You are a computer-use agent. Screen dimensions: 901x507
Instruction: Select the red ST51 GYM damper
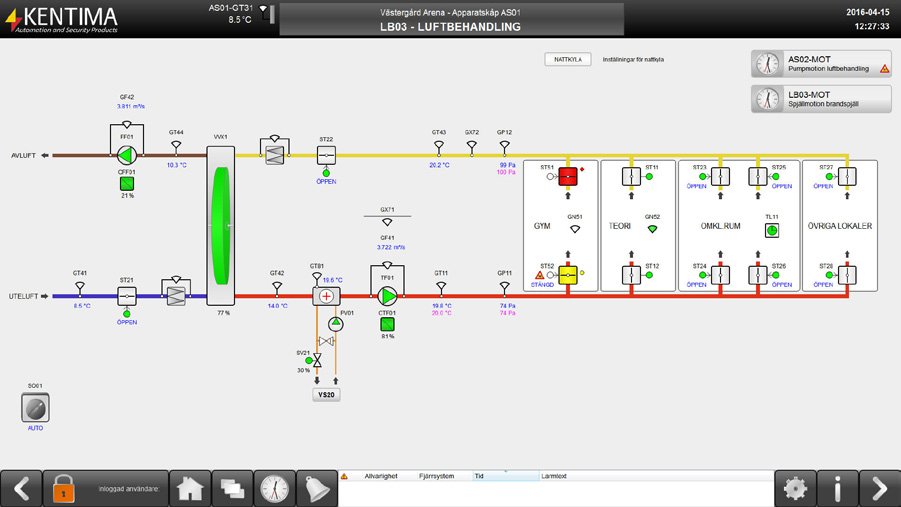[568, 176]
